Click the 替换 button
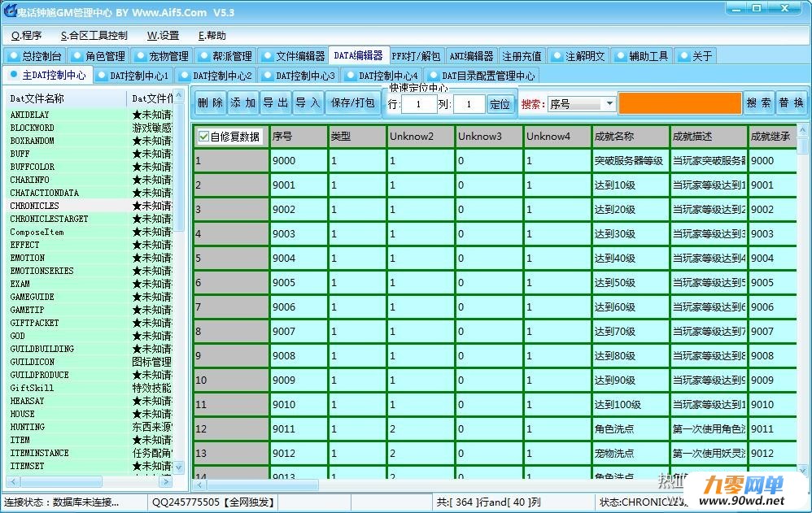 tap(792, 102)
